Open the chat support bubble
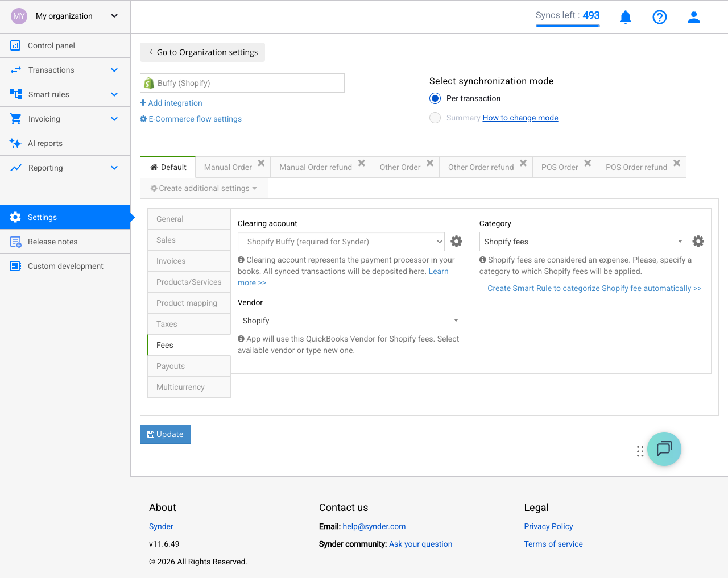 (664, 449)
